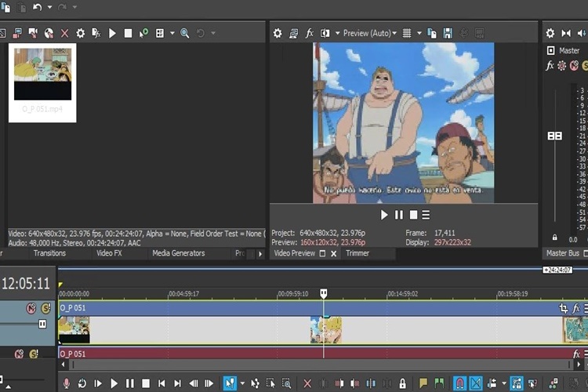Click Get Media from the Web icon
Image resolution: width=588 pixels, height=392 pixels.
(49, 34)
